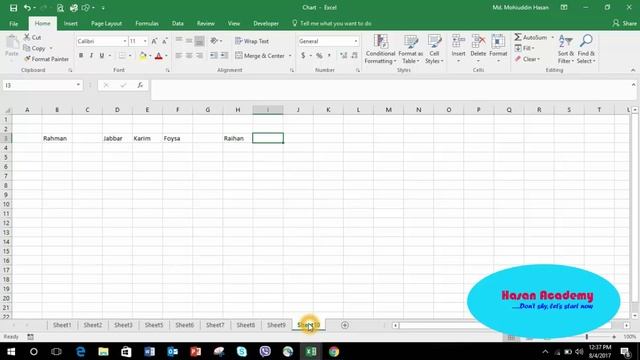Screen dimensions: 640x360
Task: Open the borders dropdown
Action: [x=130, y=56]
